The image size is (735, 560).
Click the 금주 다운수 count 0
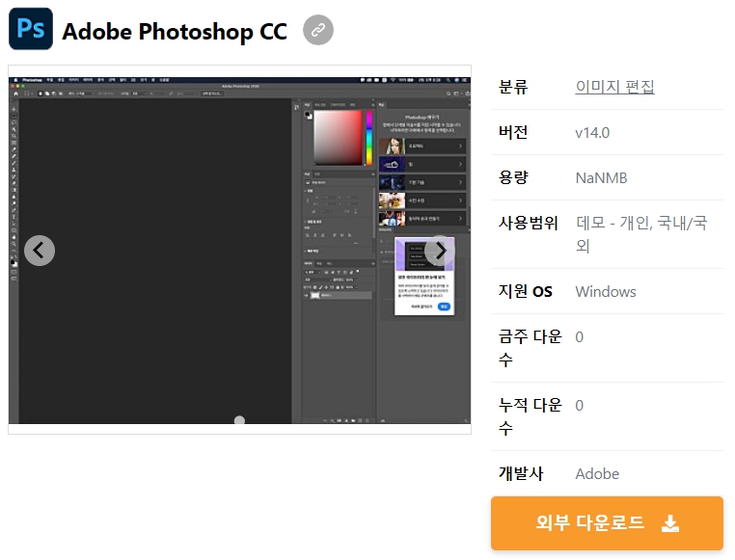coord(580,337)
